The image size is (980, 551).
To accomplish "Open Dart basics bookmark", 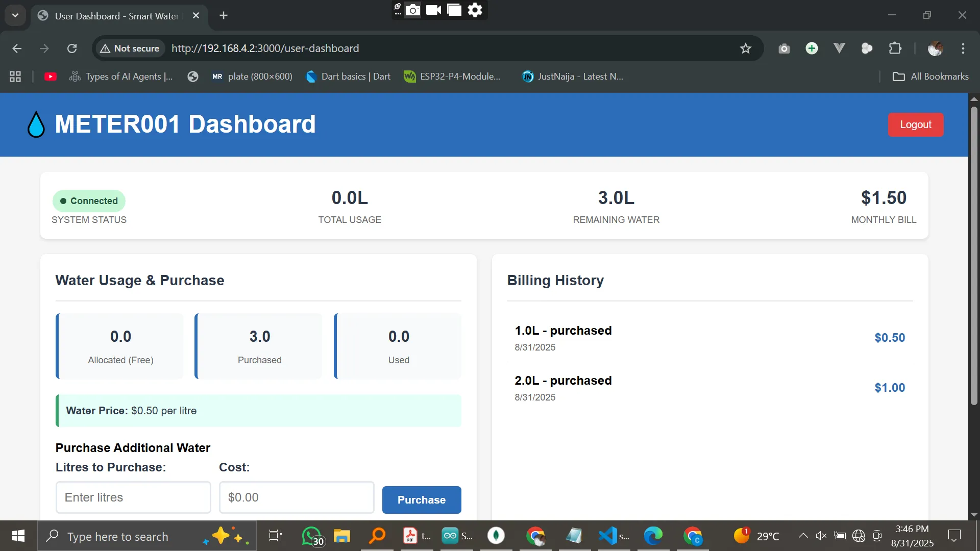I will [x=348, y=77].
